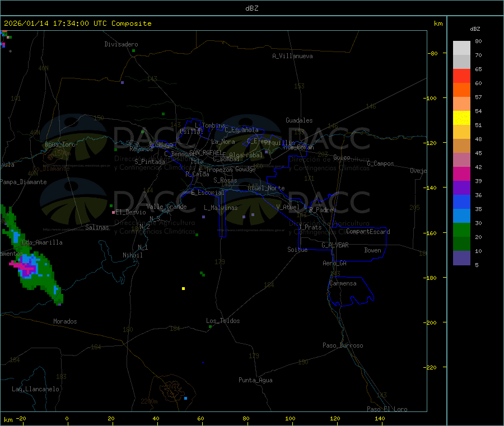Click the SAN_RAFAEL city label
Image resolution: width=504 pixels, height=426 pixels.
[206, 152]
